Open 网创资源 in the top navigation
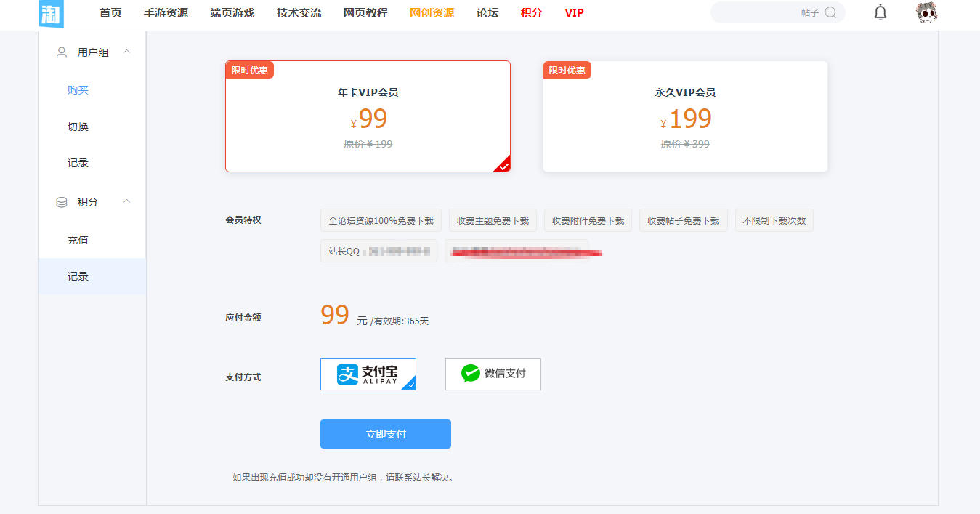Screen dimensions: 980x514 pos(432,13)
